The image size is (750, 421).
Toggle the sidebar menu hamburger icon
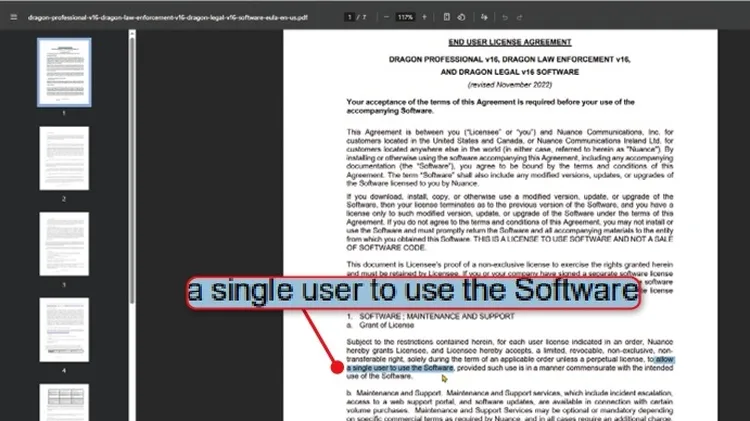click(14, 17)
